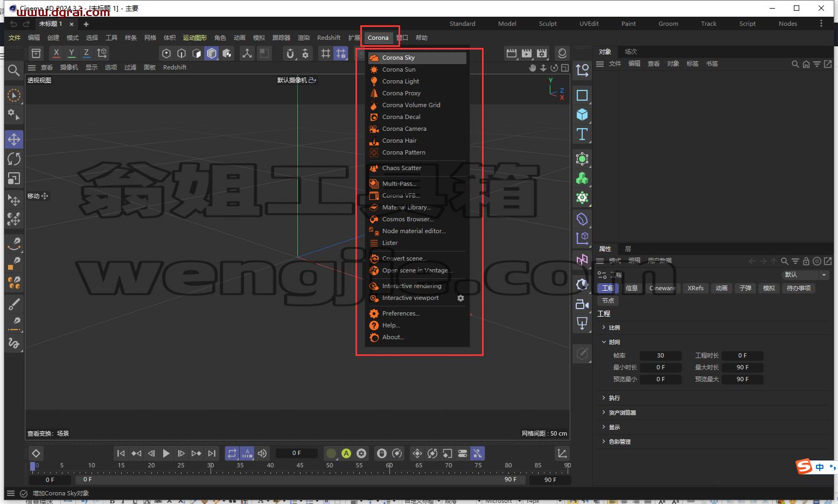Toggle the Z axis lock

pyautogui.click(x=87, y=53)
